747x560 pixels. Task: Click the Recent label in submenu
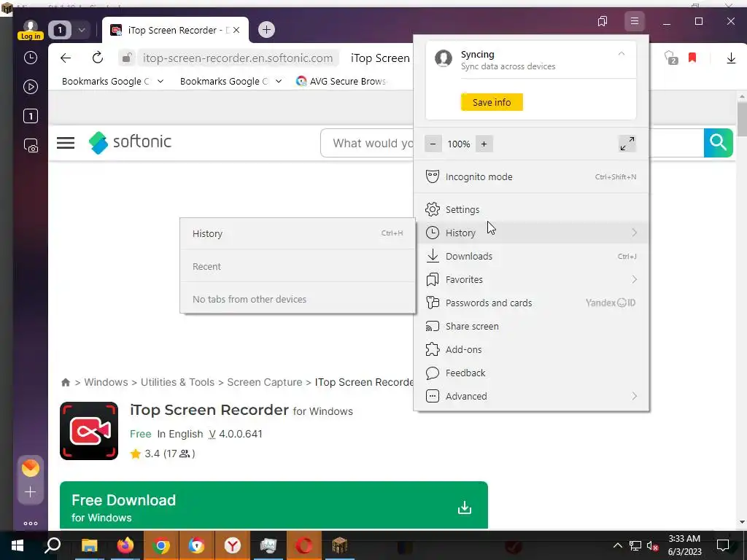click(x=206, y=267)
